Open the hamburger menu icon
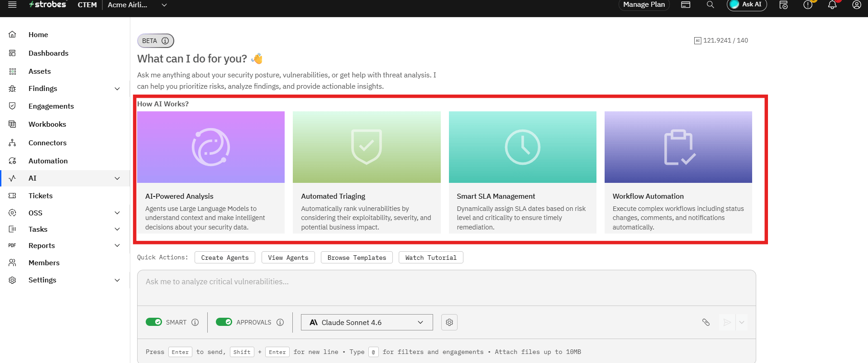This screenshot has height=363, width=868. point(12,5)
